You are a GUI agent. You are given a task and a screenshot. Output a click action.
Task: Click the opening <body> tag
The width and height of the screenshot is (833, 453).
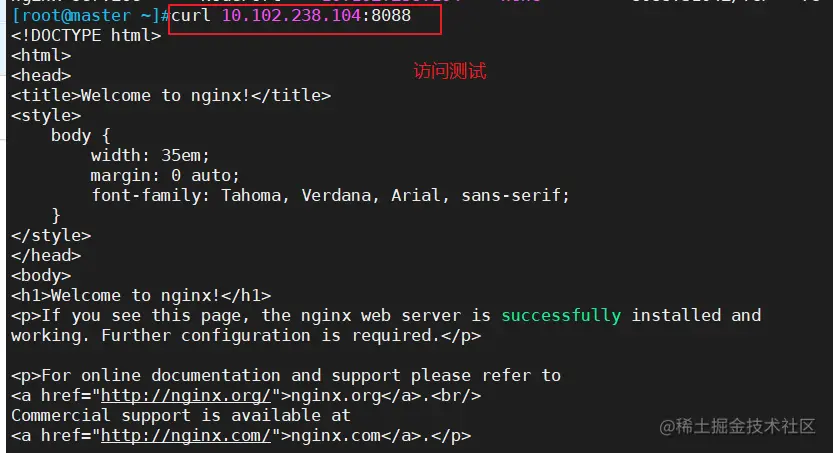41,276
